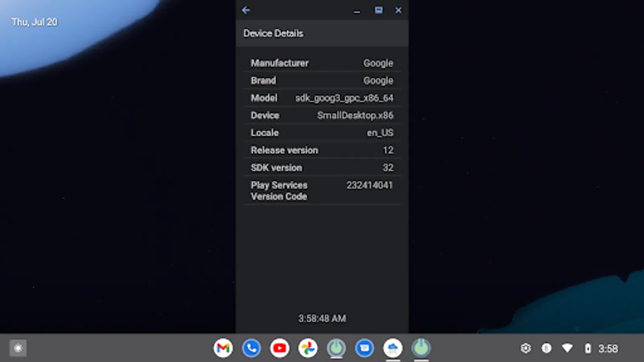Image resolution: width=644 pixels, height=362 pixels.
Task: Click the timestamp 3:58:48 AM
Action: tap(322, 319)
